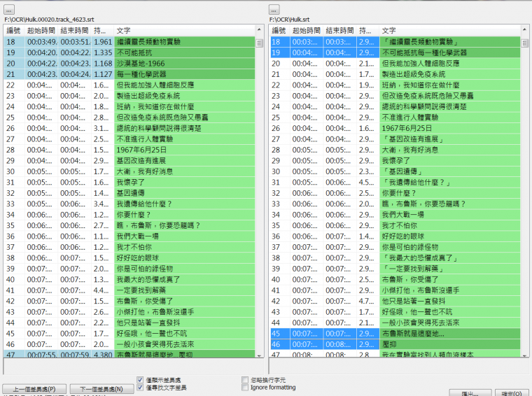
Task: Sort track_4623.srt list by 編號 column
Action: coord(14,31)
